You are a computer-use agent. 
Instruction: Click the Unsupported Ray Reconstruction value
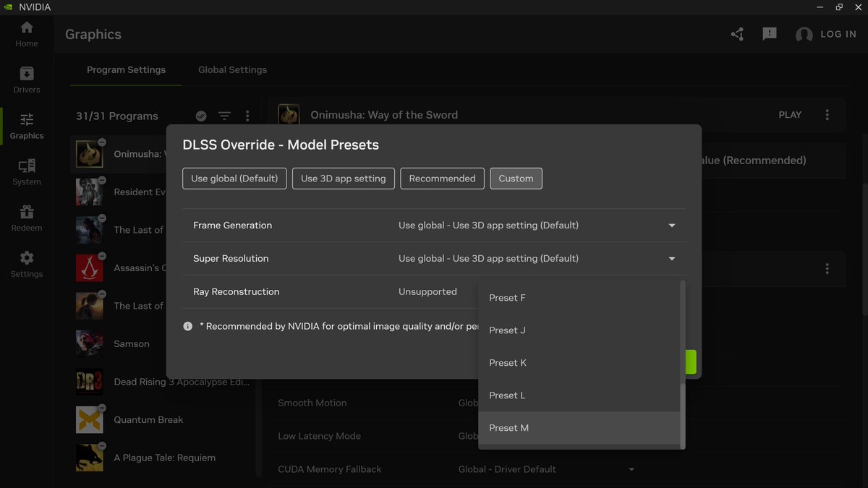427,292
